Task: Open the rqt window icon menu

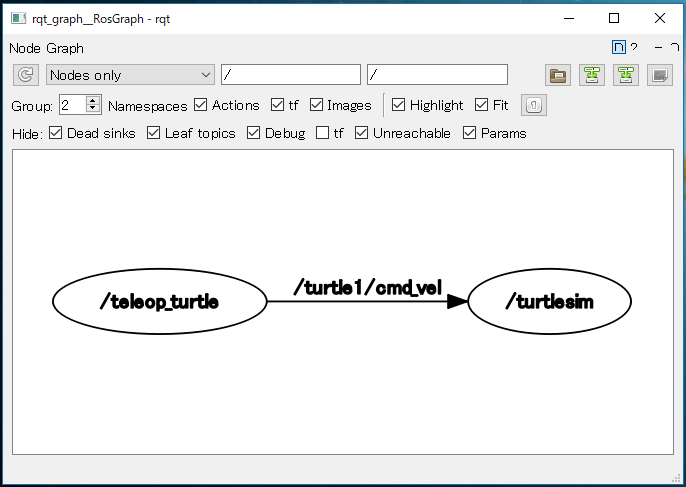Action: click(18, 18)
